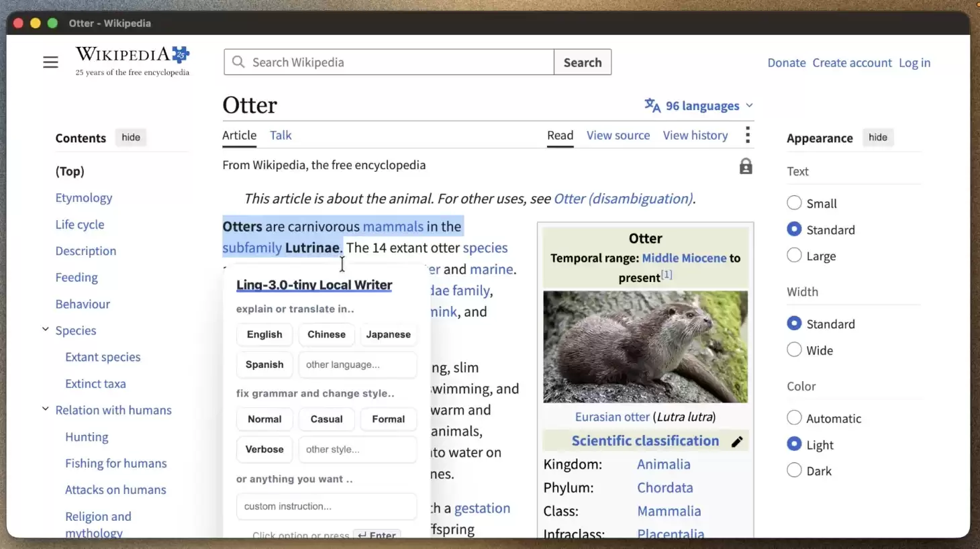Translate selection to Spanish
This screenshot has width=980, height=549.
point(264,364)
